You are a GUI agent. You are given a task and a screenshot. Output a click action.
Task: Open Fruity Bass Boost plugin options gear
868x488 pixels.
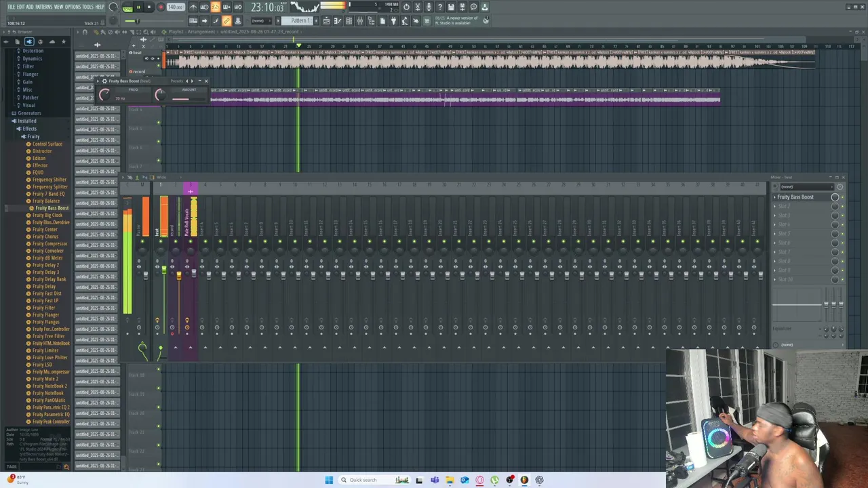[x=104, y=81]
